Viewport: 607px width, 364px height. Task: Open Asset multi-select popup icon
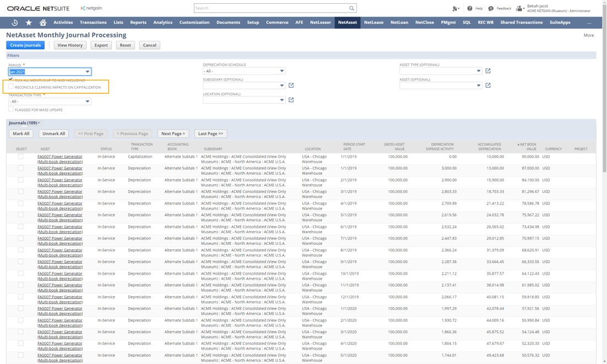(488, 85)
